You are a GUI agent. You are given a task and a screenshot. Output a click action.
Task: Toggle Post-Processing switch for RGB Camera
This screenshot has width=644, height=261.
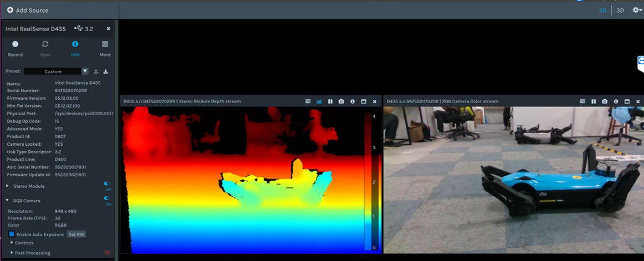click(x=107, y=252)
